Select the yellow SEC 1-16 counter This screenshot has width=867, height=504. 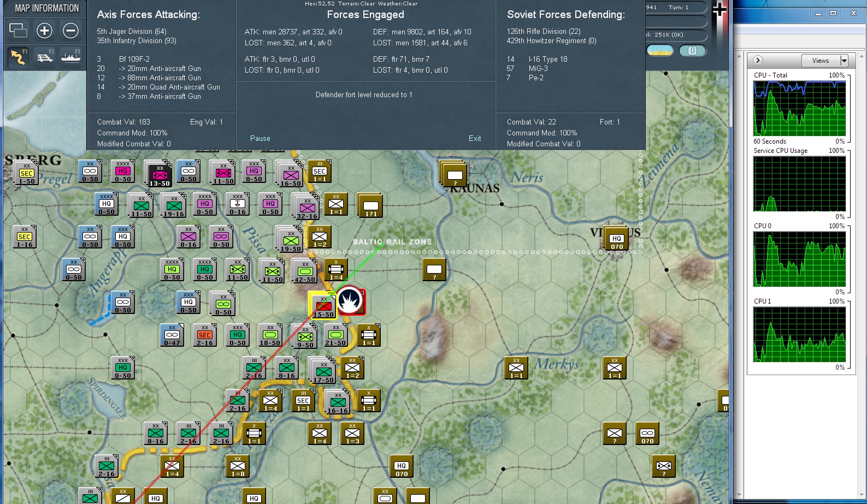25,237
